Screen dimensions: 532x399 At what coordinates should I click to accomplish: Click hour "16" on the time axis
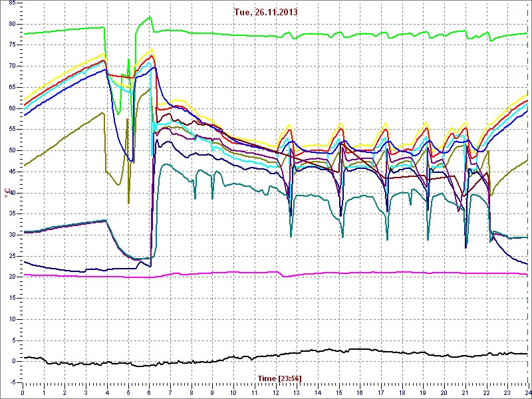tap(360, 392)
